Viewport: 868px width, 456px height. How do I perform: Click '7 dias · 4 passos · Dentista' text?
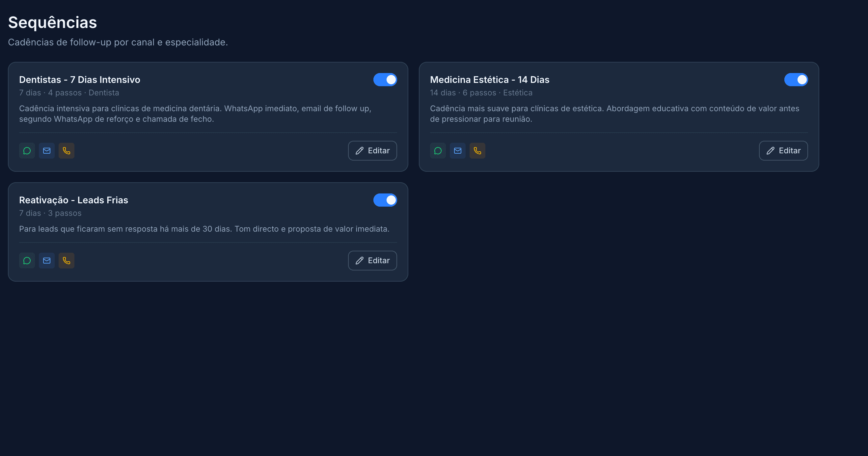pyautogui.click(x=69, y=93)
